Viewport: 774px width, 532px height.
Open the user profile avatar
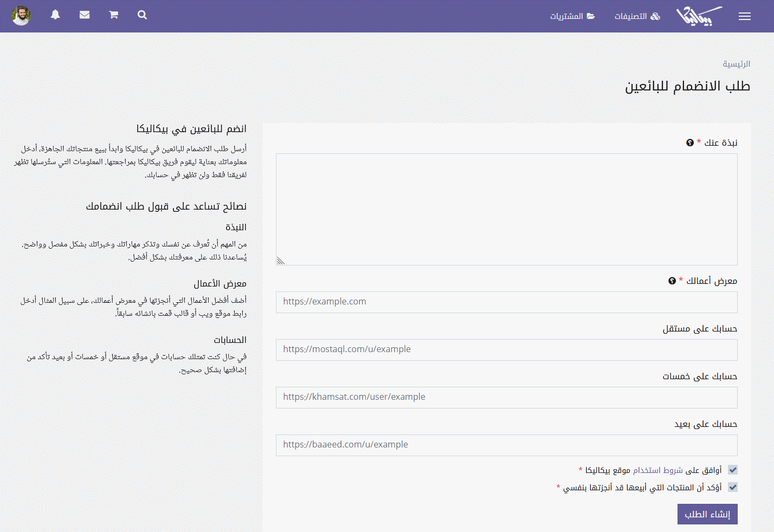coord(21,16)
